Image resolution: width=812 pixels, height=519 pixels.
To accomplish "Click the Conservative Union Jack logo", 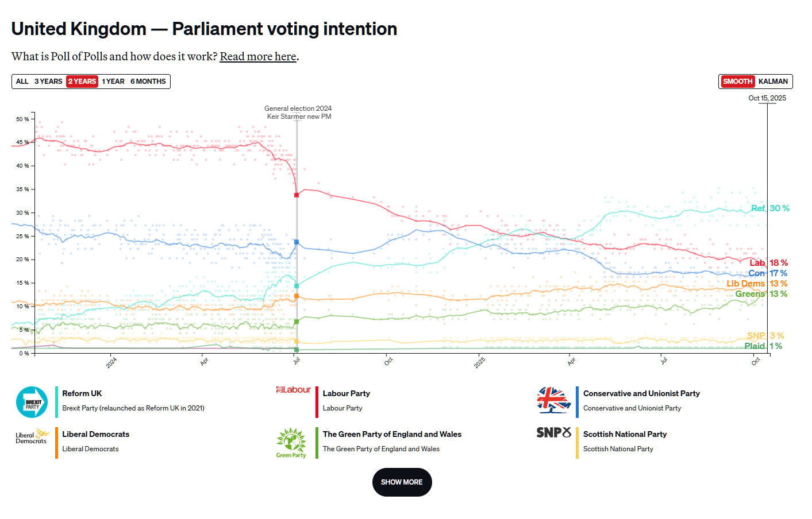I will (x=553, y=400).
